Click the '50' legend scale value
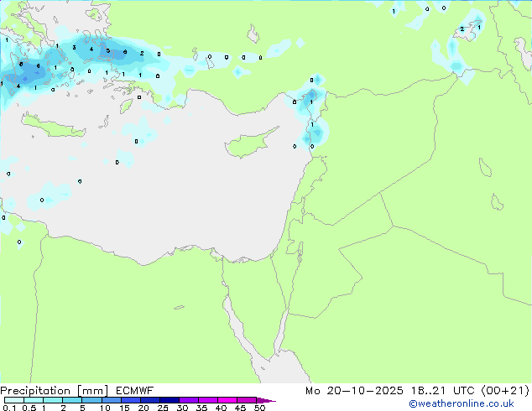This screenshot has width=532, height=411. [x=259, y=408]
